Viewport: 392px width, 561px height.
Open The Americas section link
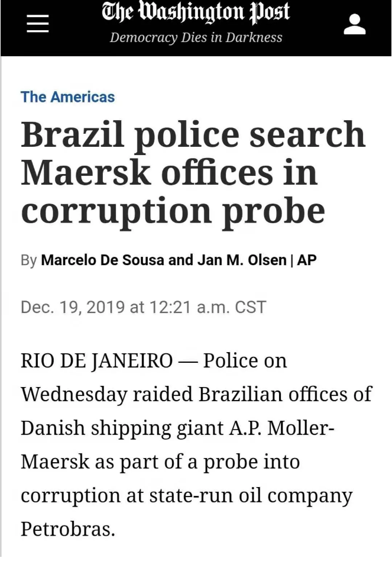[67, 97]
